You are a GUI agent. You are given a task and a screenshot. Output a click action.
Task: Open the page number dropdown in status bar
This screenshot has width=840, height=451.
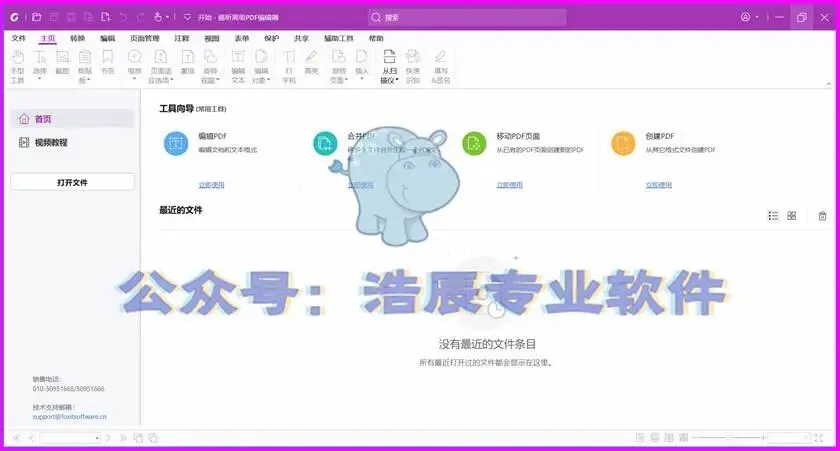coord(97,438)
